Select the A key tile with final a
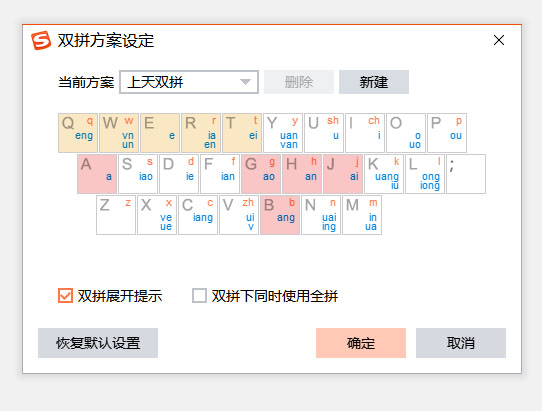542x411 pixels. (x=97, y=174)
